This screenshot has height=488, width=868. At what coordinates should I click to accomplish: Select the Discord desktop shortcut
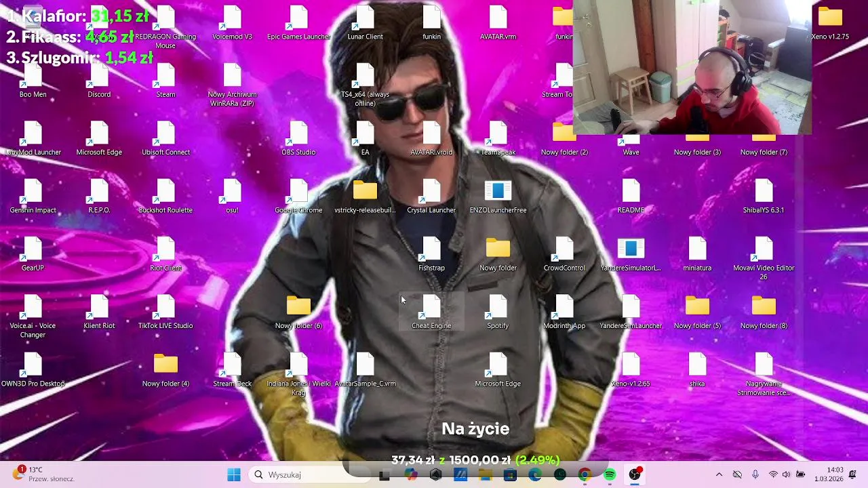pos(99,82)
